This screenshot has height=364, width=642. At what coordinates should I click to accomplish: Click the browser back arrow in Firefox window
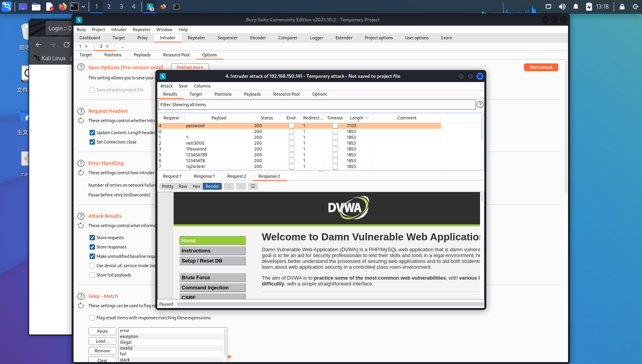tap(39, 45)
